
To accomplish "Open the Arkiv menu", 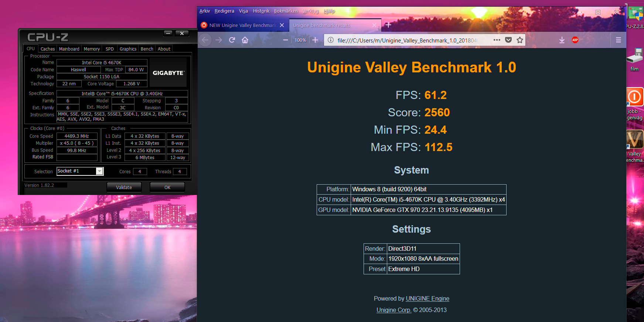I will (x=205, y=11).
